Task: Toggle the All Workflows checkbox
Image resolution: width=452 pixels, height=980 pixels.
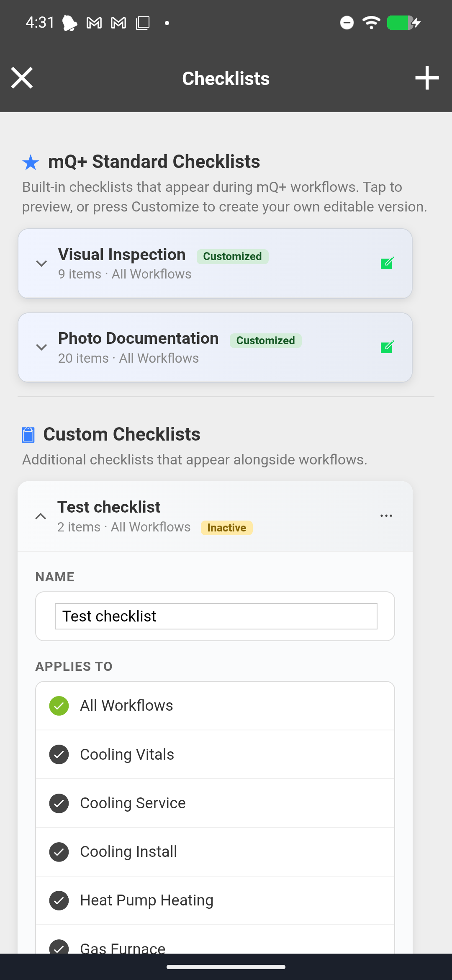Action: 59,706
